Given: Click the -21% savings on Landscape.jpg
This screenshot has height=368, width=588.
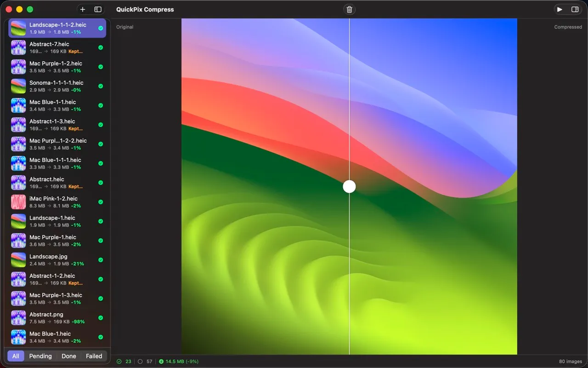Looking at the screenshot, I should [78, 264].
